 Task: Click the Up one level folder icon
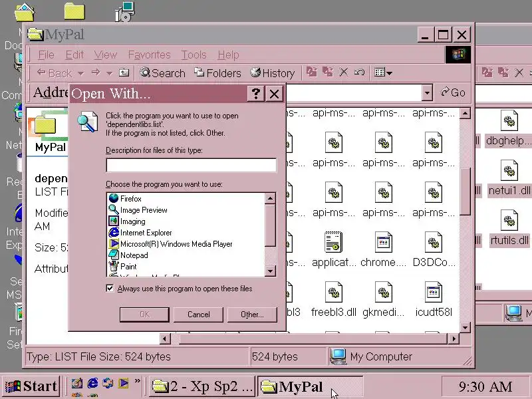click(x=124, y=72)
